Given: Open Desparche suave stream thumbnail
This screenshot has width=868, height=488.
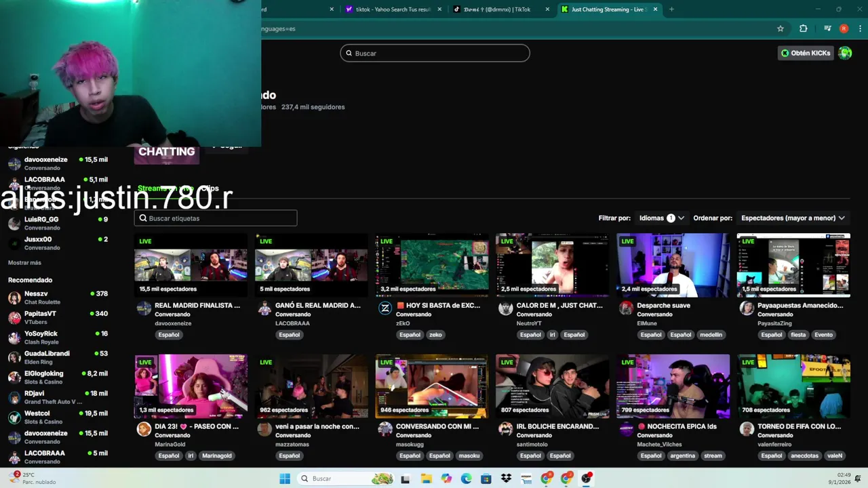Looking at the screenshot, I should coord(673,265).
